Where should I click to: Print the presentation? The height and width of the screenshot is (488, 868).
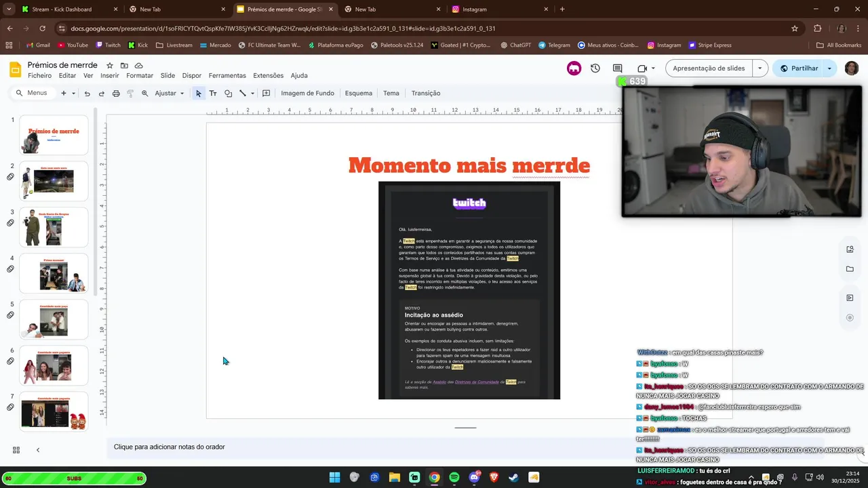tap(116, 94)
